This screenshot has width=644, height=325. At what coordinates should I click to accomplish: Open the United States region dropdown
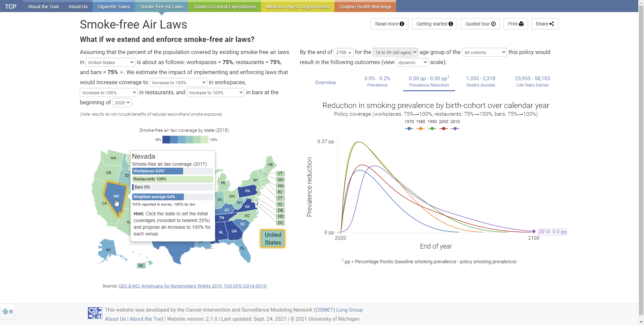click(110, 62)
